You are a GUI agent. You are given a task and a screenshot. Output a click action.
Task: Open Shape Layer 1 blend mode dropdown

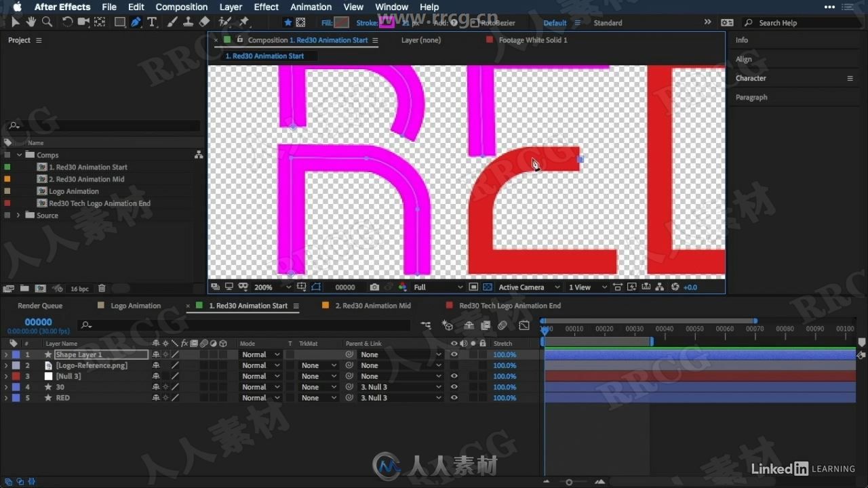260,354
